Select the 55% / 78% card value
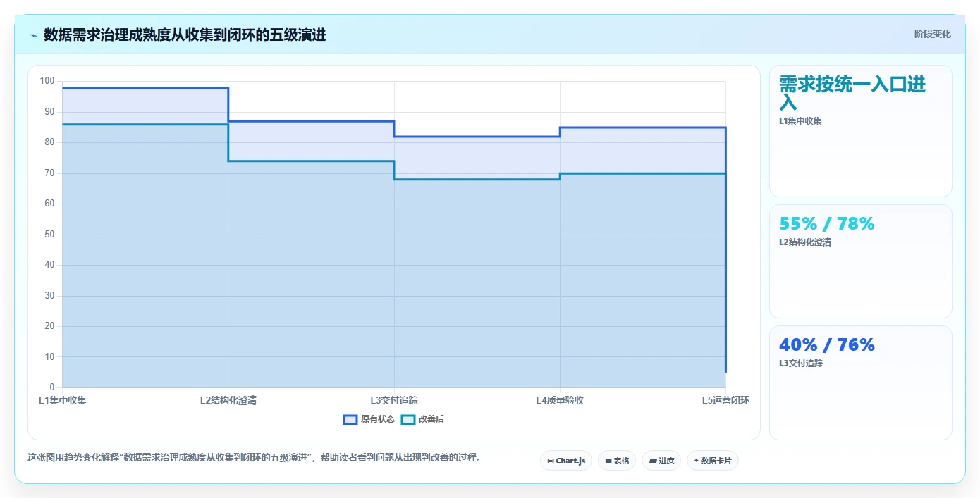Image resolution: width=980 pixels, height=498 pixels. click(x=826, y=223)
